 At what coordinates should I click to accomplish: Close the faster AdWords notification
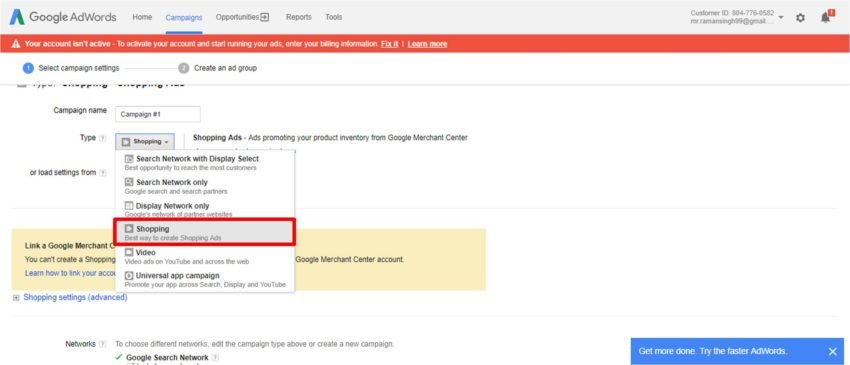coord(833,351)
